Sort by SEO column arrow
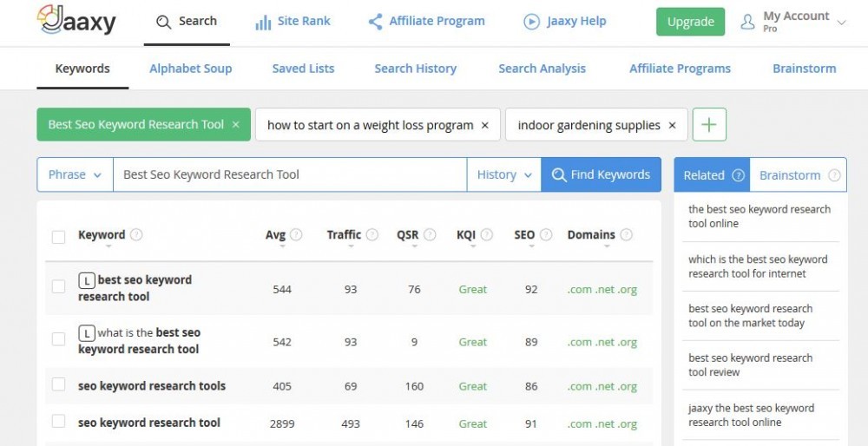The image size is (868, 446). pyautogui.click(x=531, y=246)
